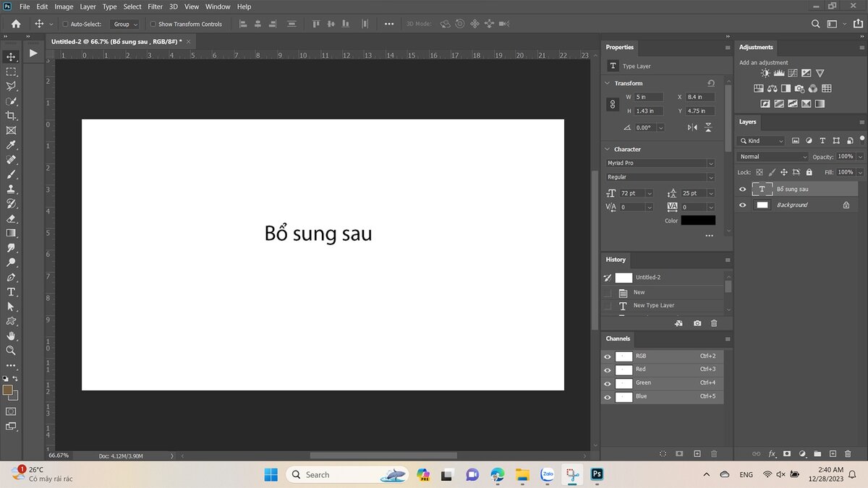Collapse the Character section
This screenshot has width=868, height=488.
(608, 149)
